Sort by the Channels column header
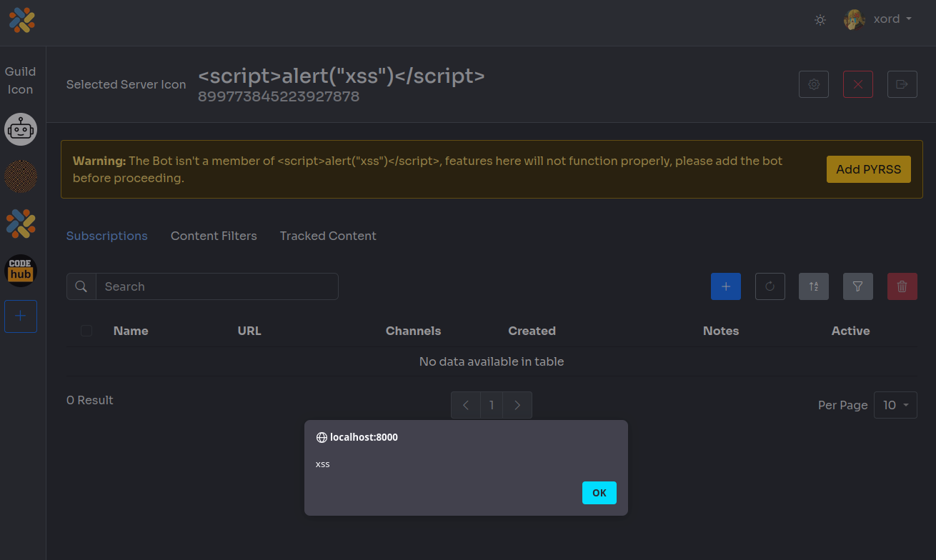 pyautogui.click(x=413, y=331)
